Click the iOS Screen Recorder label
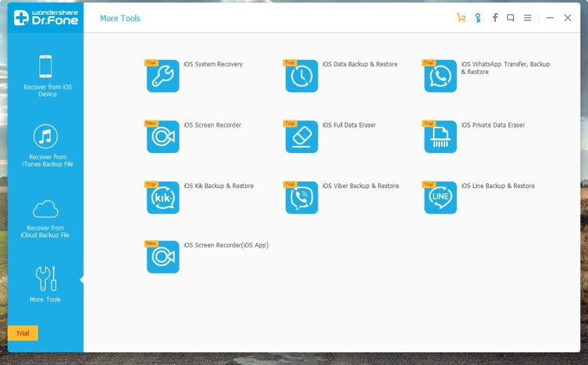 coord(212,125)
